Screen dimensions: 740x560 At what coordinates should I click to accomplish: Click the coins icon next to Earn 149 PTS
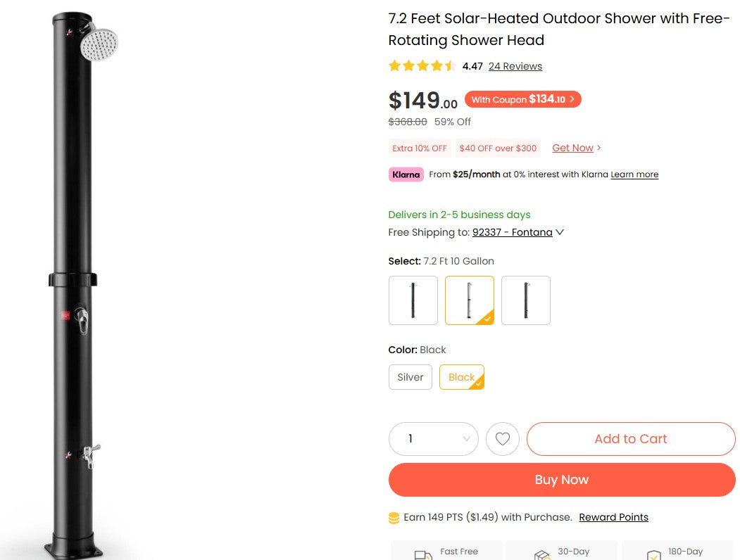(393, 517)
